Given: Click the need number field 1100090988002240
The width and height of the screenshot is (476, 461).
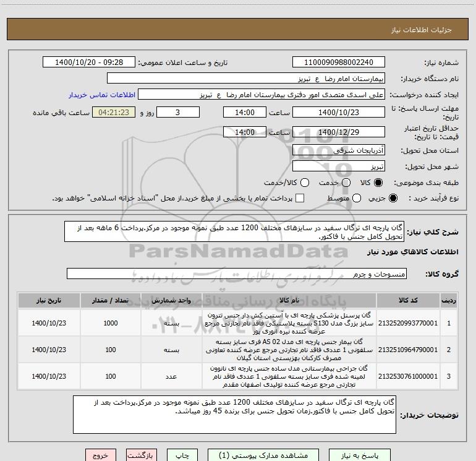Looking at the screenshot, I should [x=339, y=62].
